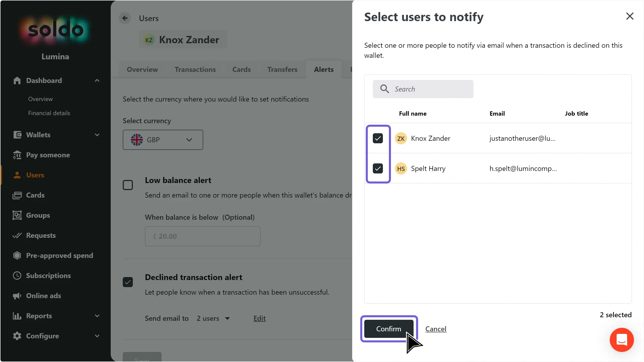
Task: Sort by Full name column header
Action: [413, 114]
